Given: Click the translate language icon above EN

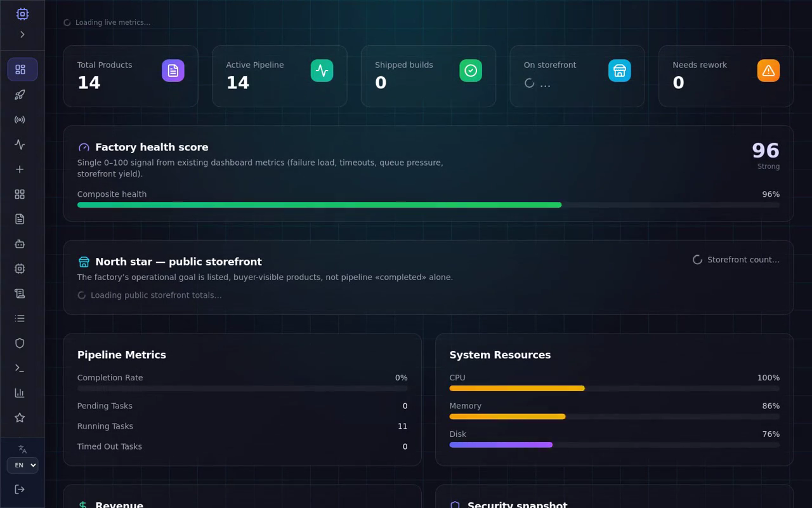Looking at the screenshot, I should point(22,449).
